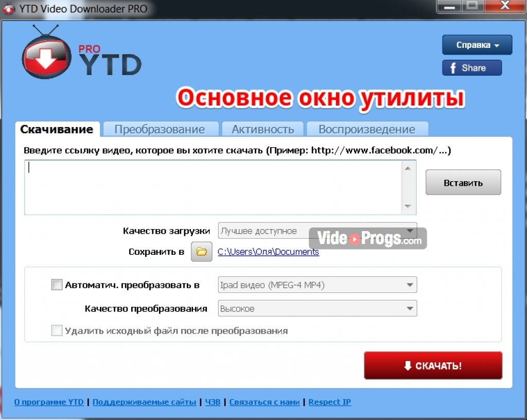
Task: Click the Качество загрузки label text
Action: click(166, 231)
